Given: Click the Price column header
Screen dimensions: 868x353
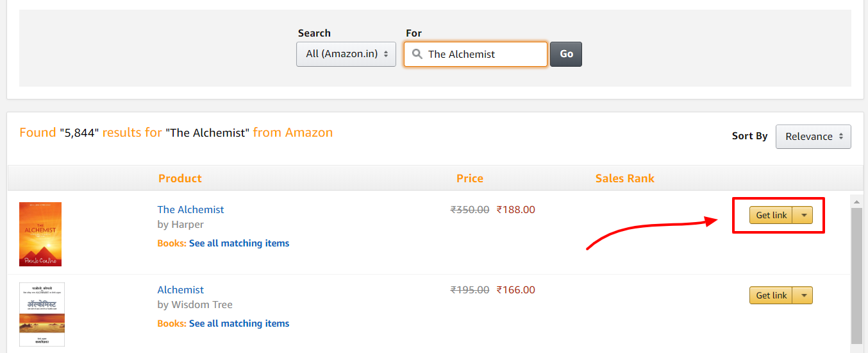Looking at the screenshot, I should tap(470, 178).
